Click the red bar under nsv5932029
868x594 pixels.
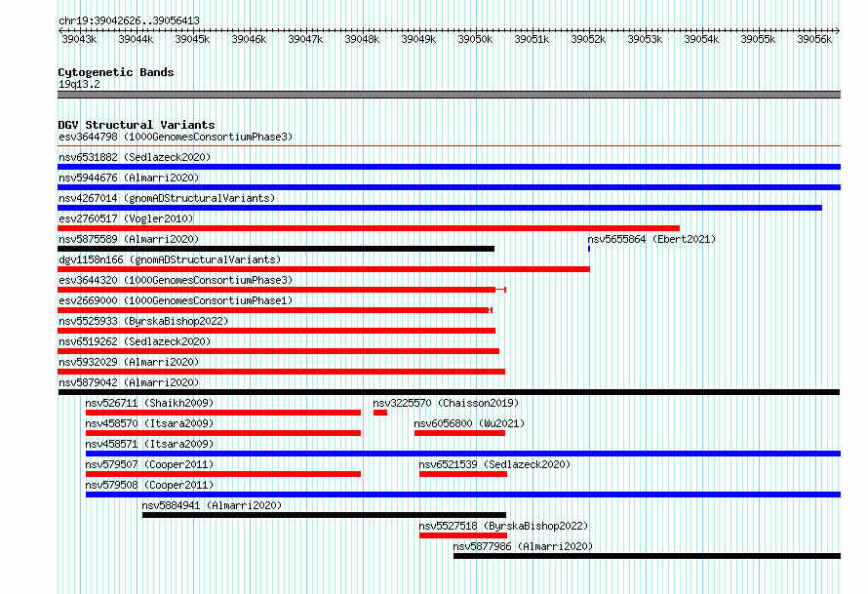click(x=281, y=372)
